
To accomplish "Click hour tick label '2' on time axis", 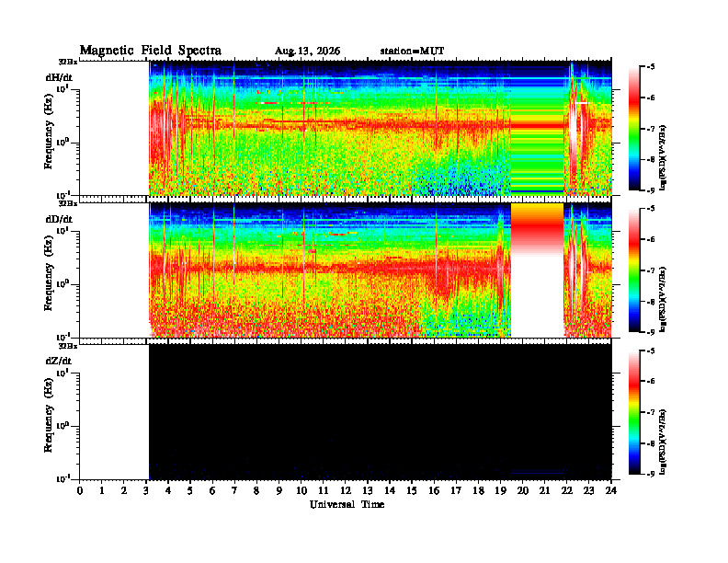I will click(x=124, y=491).
